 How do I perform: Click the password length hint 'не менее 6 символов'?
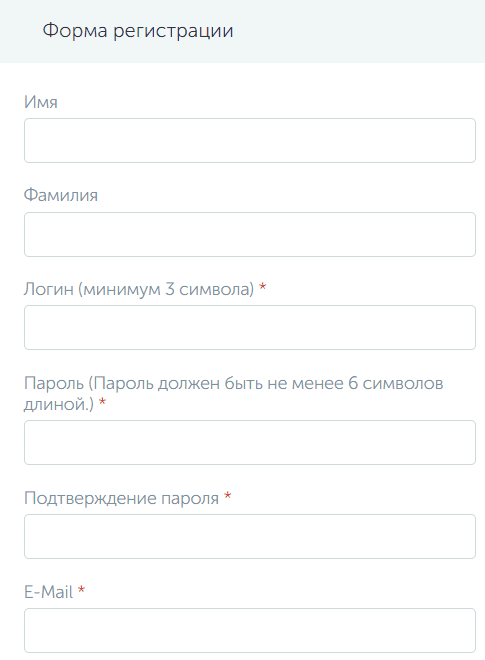[x=355, y=383]
